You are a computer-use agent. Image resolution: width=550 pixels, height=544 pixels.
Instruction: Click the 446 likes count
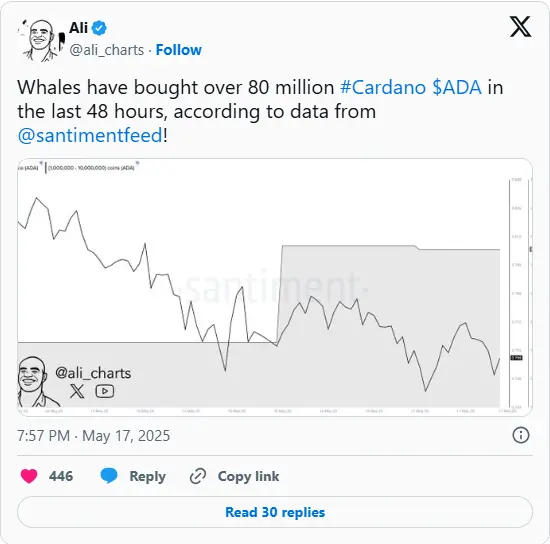[x=61, y=476]
